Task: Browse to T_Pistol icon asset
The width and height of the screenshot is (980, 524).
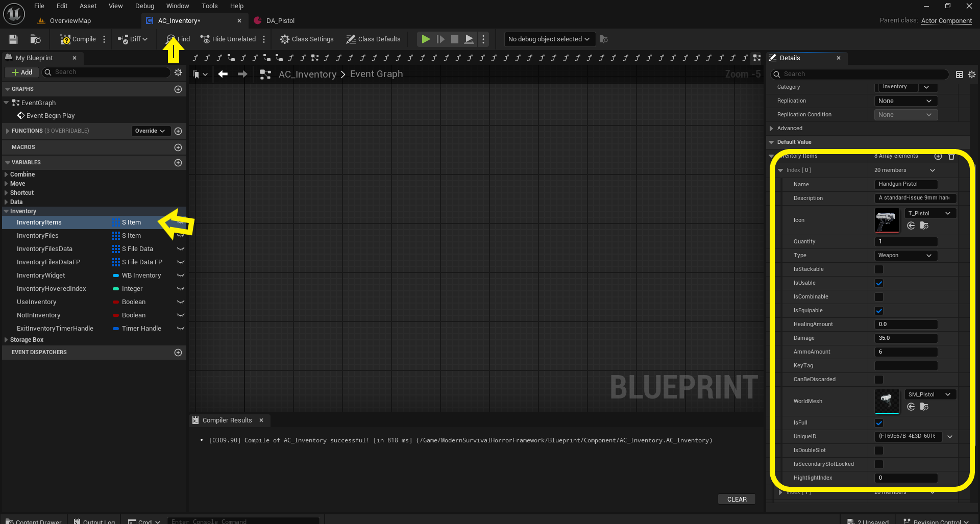Action: click(924, 226)
